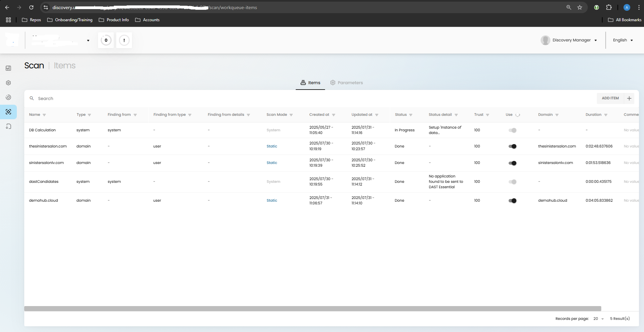Select the dastCandidates row name
The width and height of the screenshot is (644, 332).
(44, 182)
